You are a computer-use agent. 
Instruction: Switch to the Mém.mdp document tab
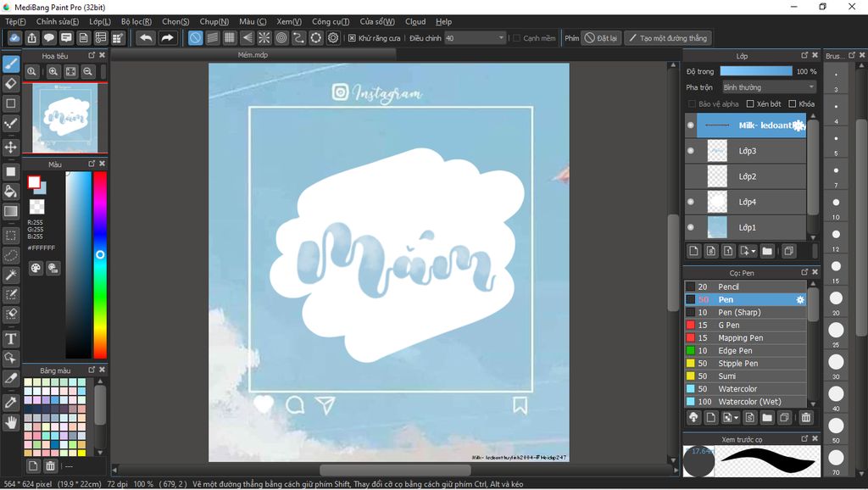point(253,55)
